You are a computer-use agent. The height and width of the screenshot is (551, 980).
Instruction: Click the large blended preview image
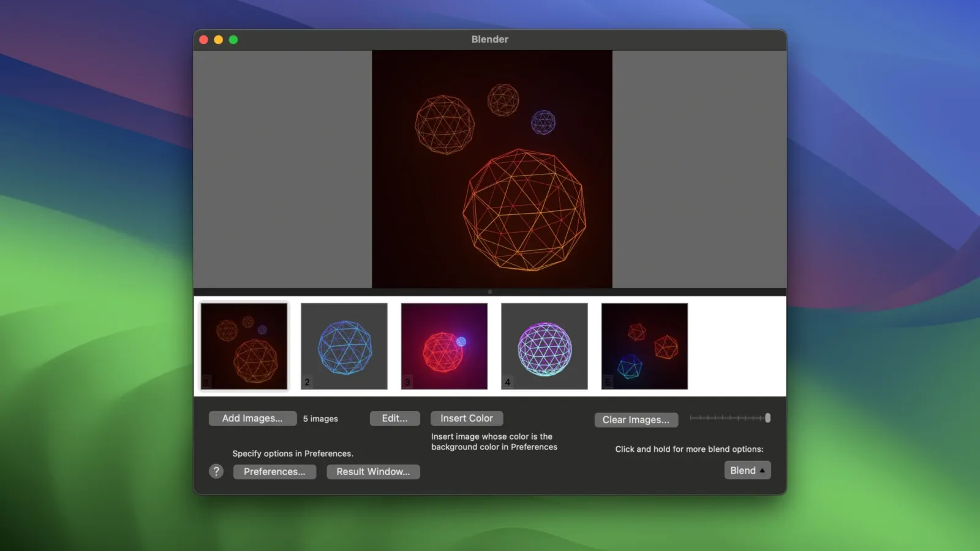pyautogui.click(x=490, y=170)
